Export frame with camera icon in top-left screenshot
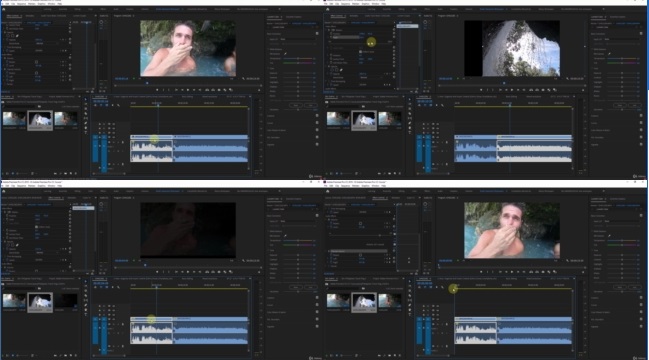This screenshot has height=360, width=649. click(x=219, y=90)
